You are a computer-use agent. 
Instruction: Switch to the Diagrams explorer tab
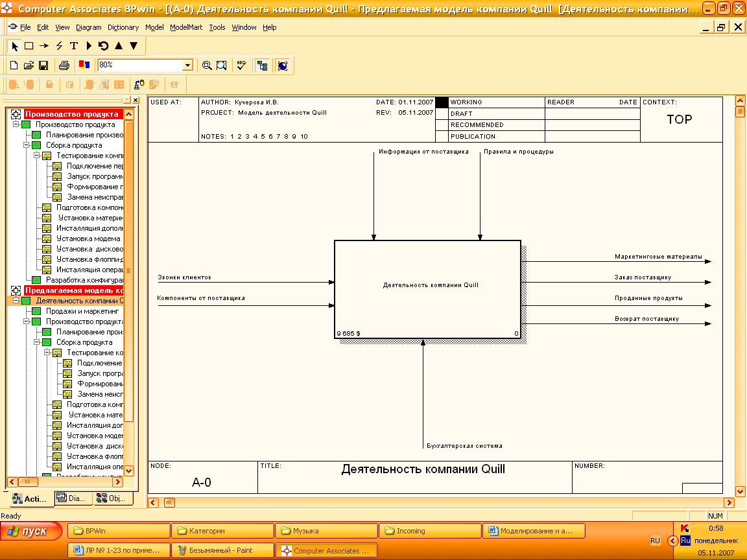pyautogui.click(x=72, y=498)
